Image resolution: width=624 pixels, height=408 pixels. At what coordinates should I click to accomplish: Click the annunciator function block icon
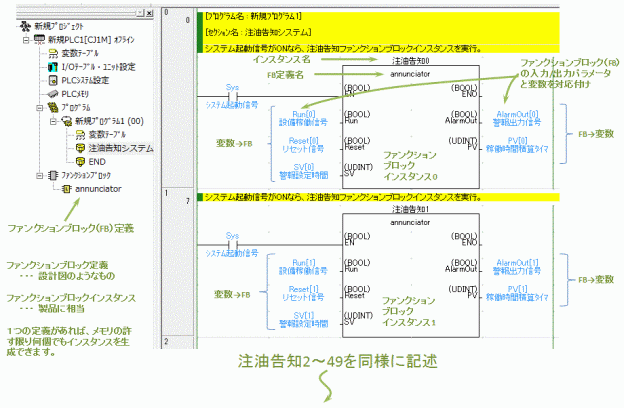[67, 189]
